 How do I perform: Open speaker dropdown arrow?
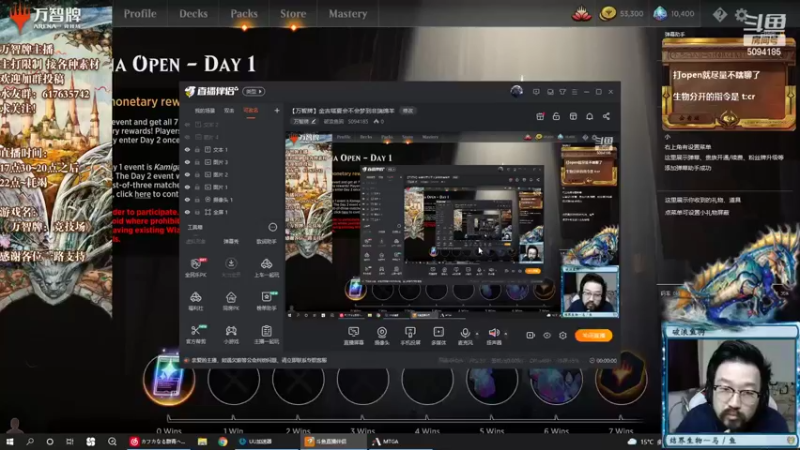[x=506, y=334]
